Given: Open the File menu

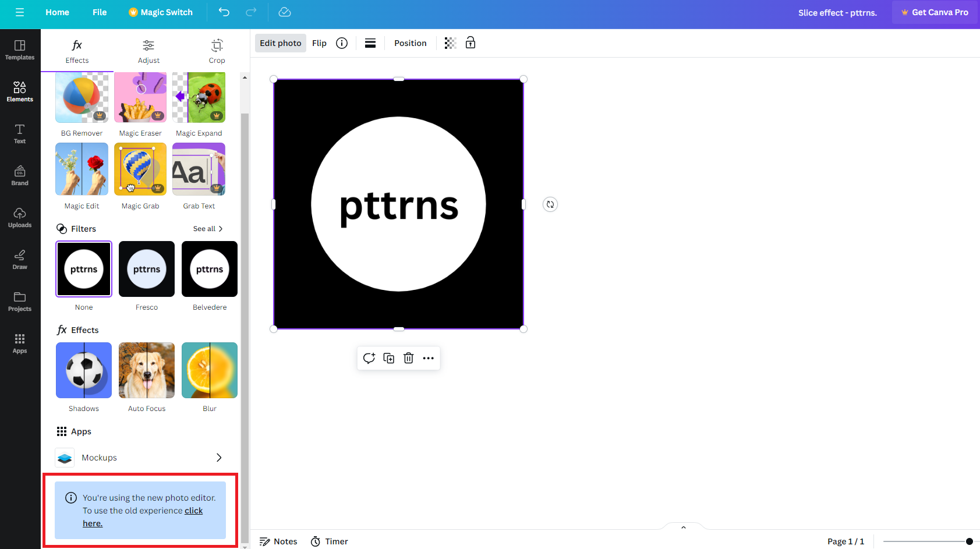Looking at the screenshot, I should (x=100, y=12).
